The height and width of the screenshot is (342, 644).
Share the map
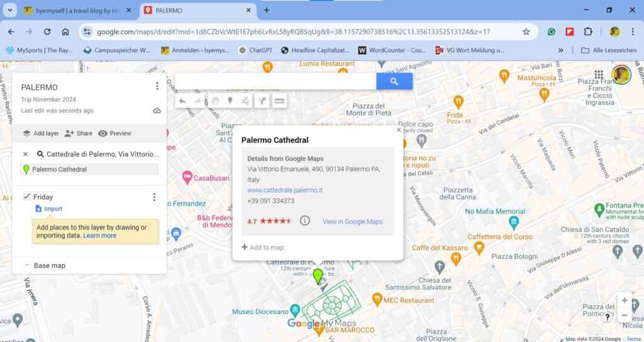click(79, 133)
